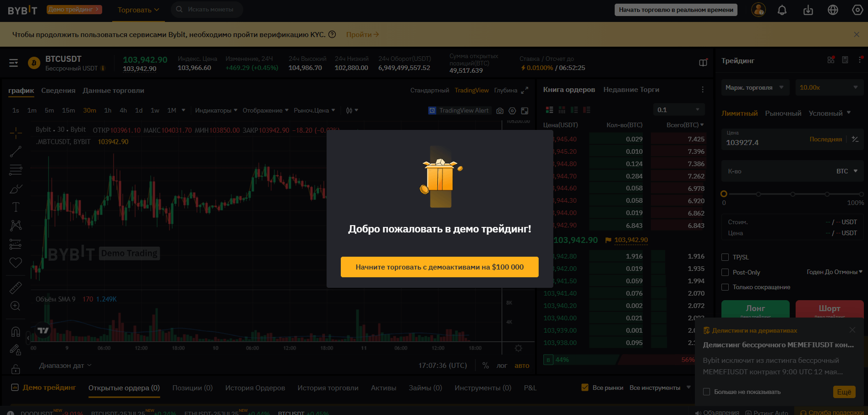Uncheck the Все рынки checkbox
The width and height of the screenshot is (868, 415).
click(585, 388)
